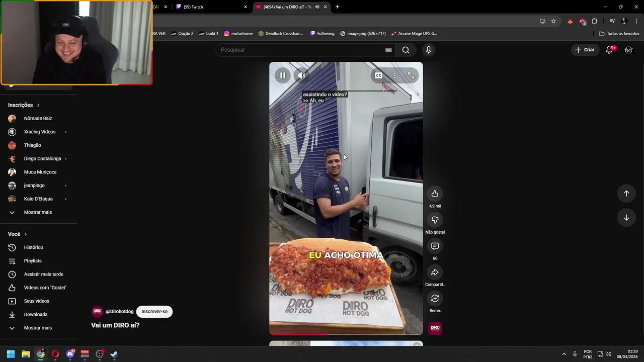Screen dimensions: 644x362
Task: Open the Chrome media control icon
Action: (x=612, y=21)
